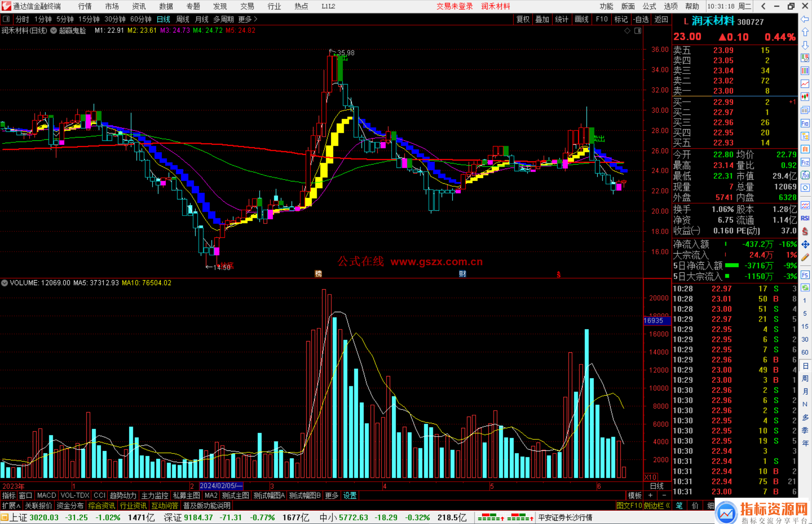Toggle 15-minute period in right sidebar
Viewport: 812px width, 524px height.
coord(804,326)
